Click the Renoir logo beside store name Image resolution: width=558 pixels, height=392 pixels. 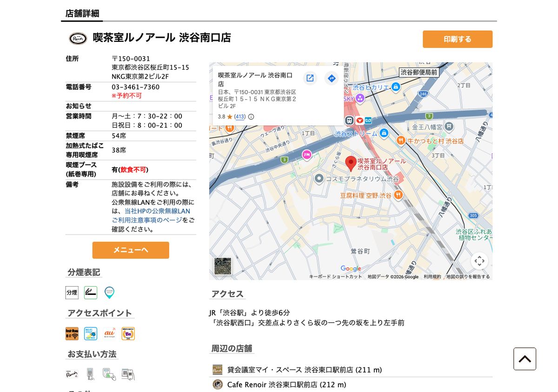[78, 38]
